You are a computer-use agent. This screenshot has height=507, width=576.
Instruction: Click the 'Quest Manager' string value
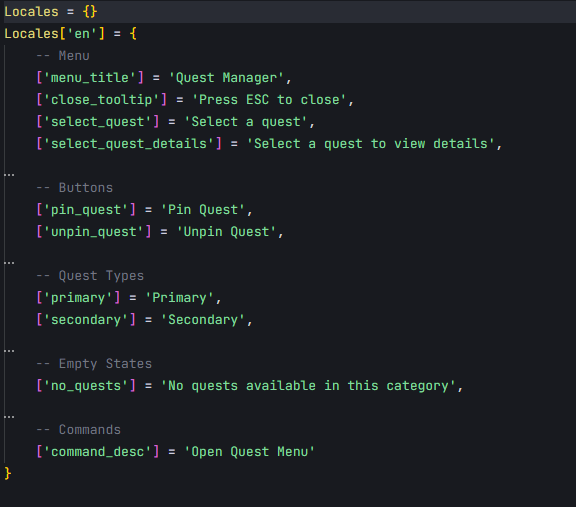[x=226, y=78]
